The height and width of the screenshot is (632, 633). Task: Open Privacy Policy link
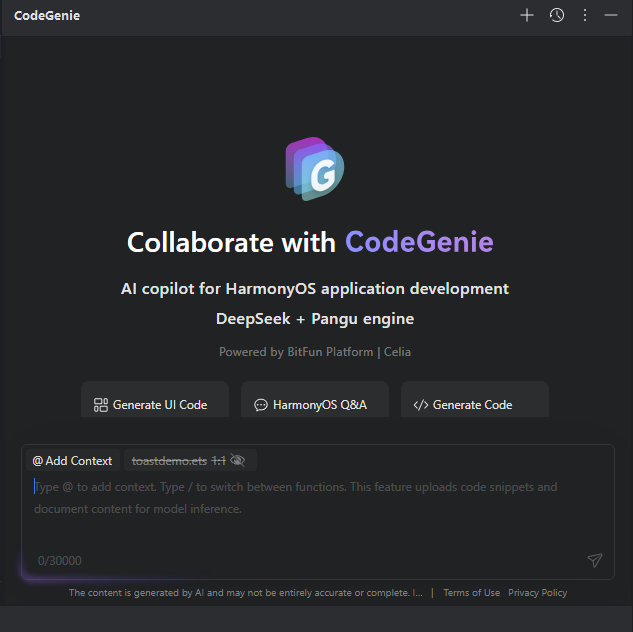(537, 592)
